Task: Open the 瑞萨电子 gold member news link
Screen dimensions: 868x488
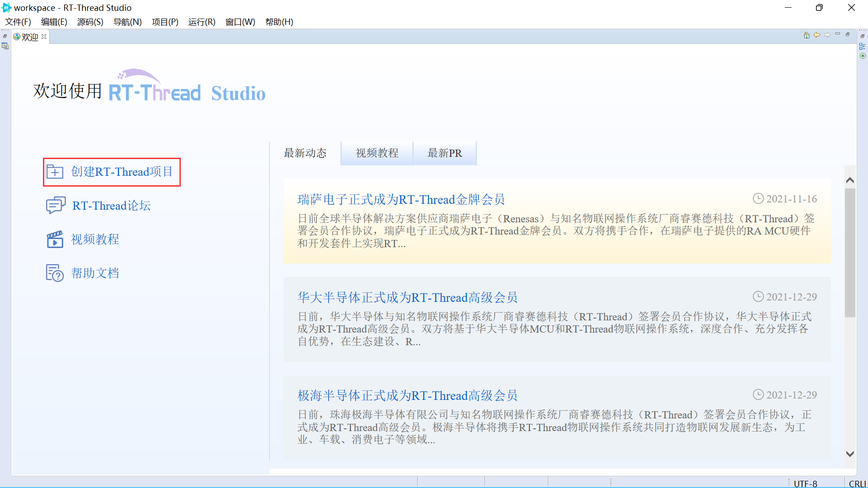Action: 401,199
